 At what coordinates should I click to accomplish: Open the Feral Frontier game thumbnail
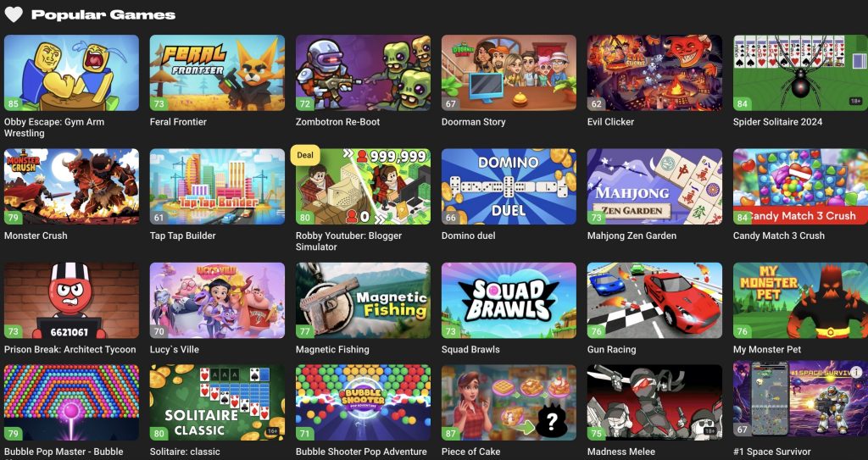click(x=217, y=73)
